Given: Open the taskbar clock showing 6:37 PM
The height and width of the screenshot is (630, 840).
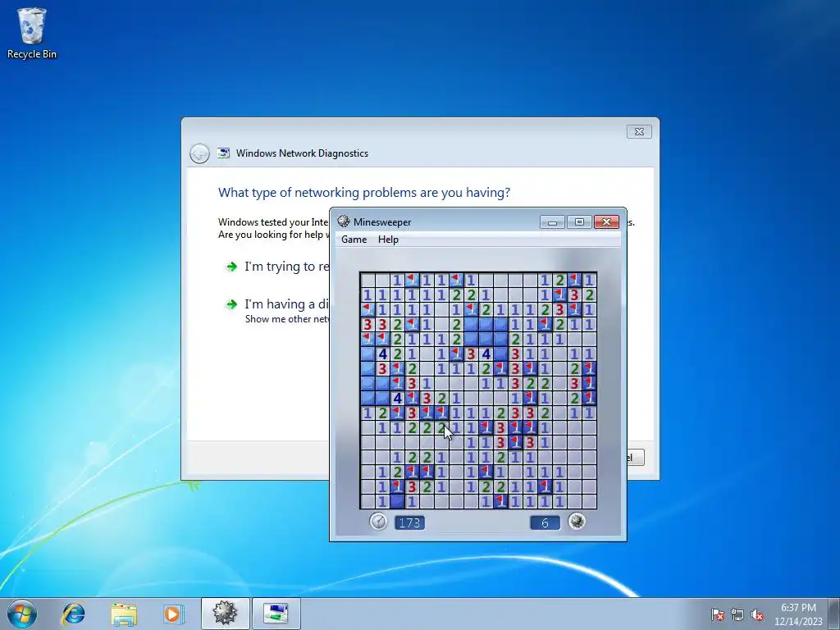Looking at the screenshot, I should click(x=798, y=614).
